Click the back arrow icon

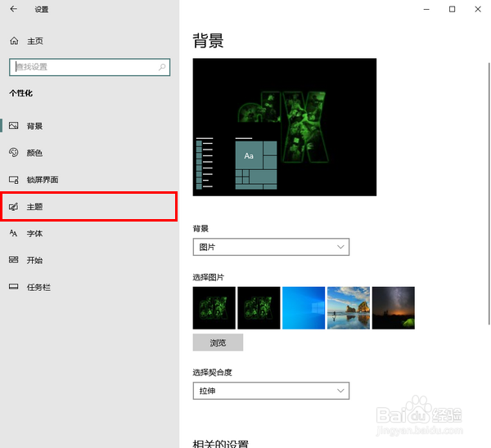(x=13, y=9)
